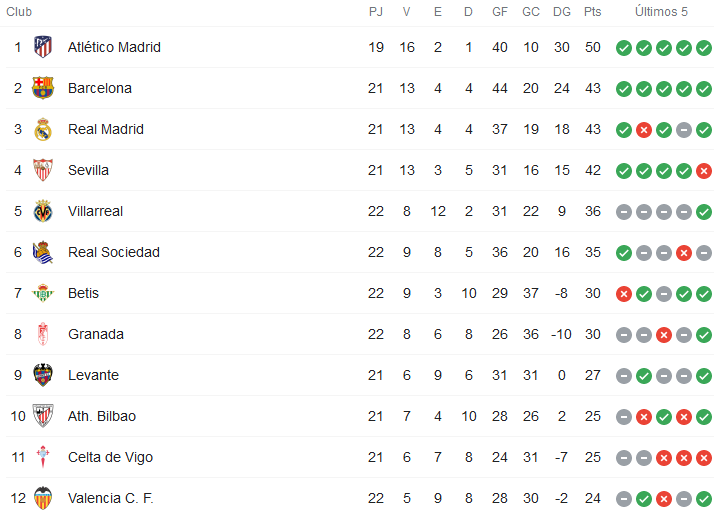Image resolution: width=723 pixels, height=517 pixels.
Task: Click the Betis club crest
Action: (43, 293)
